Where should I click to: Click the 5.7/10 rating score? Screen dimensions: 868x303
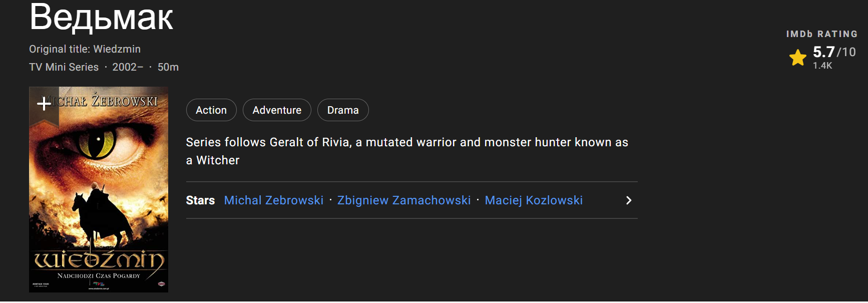click(834, 52)
